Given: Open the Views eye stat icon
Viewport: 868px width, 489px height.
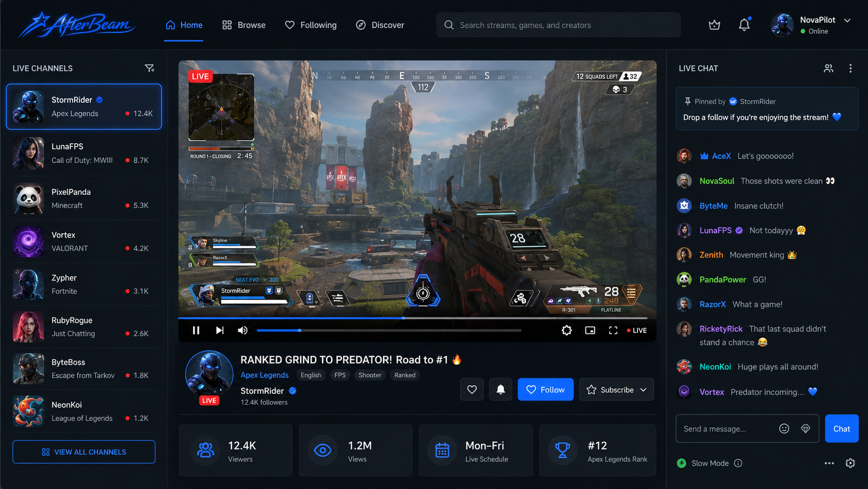Looking at the screenshot, I should click(x=322, y=450).
